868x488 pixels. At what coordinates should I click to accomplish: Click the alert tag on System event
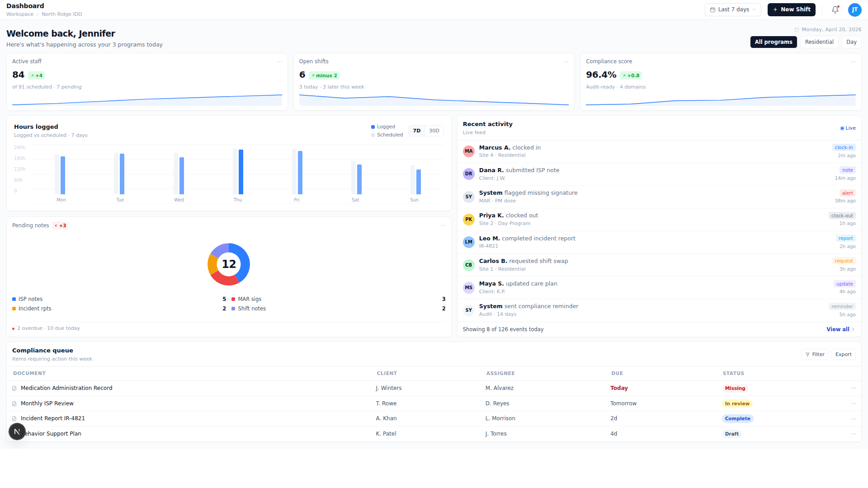[848, 193]
